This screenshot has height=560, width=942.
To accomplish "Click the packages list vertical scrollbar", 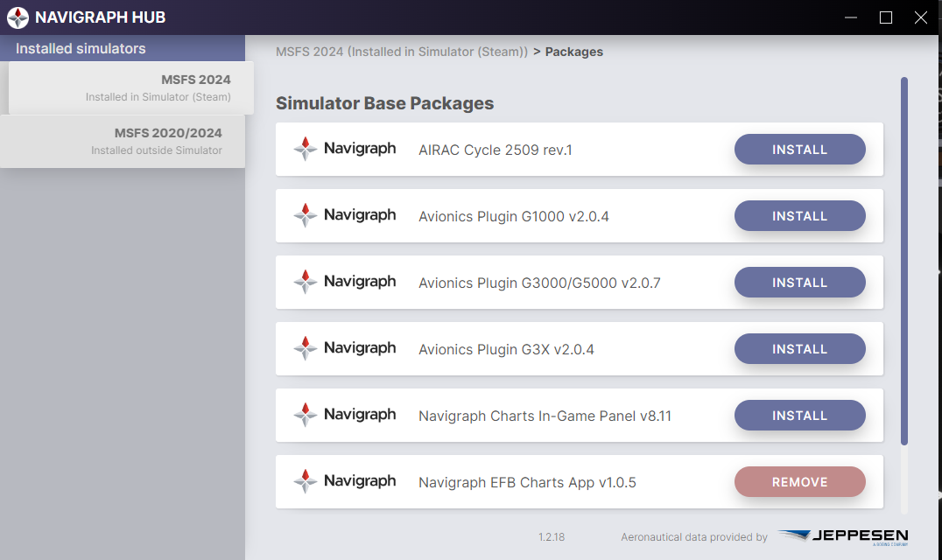I will click(904, 261).
